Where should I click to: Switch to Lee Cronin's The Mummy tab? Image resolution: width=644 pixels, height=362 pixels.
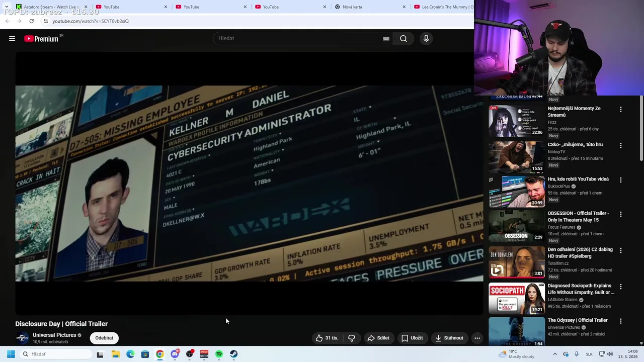[x=443, y=7]
